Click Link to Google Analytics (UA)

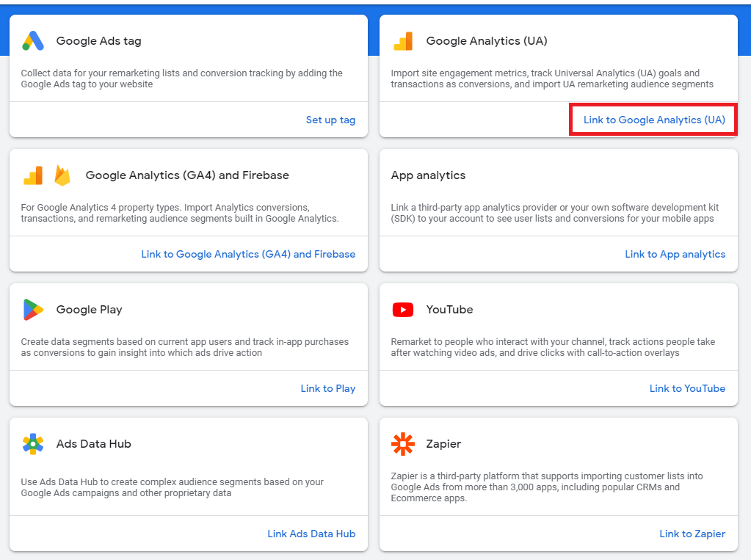[x=654, y=120]
